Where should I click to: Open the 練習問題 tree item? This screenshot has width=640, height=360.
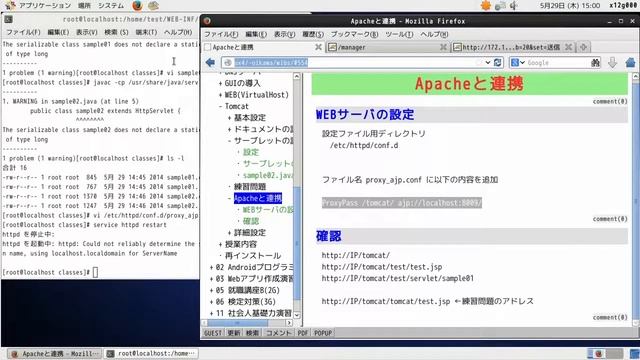tap(250, 187)
